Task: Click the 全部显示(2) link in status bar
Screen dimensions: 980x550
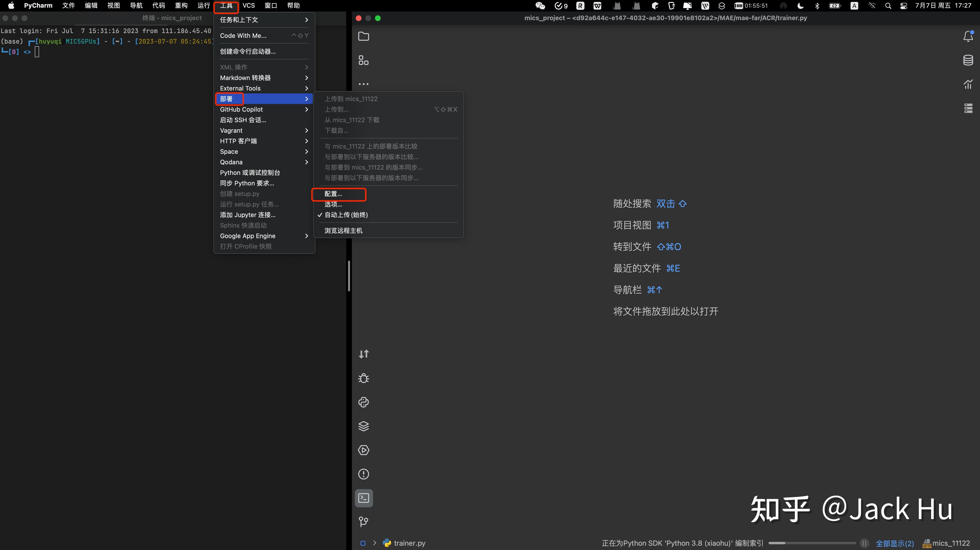Action: point(895,543)
